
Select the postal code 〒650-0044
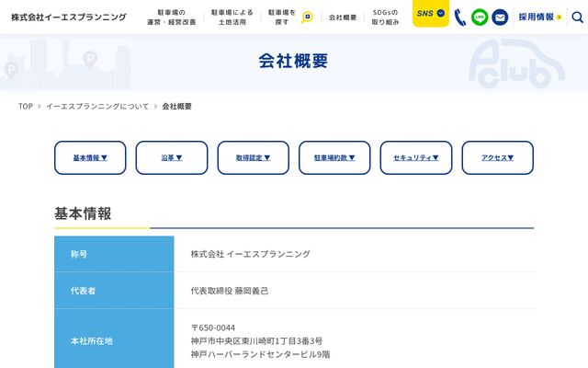click(213, 328)
